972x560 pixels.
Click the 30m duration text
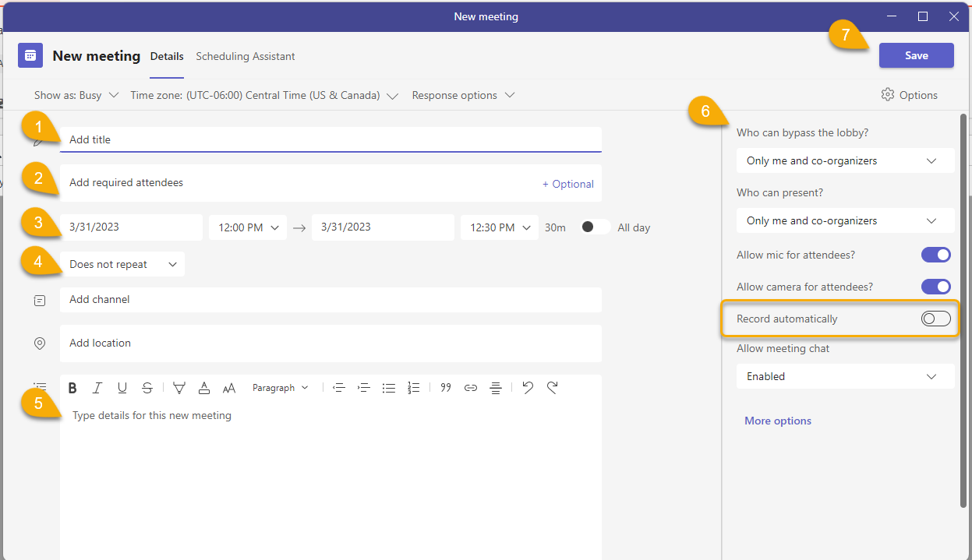point(555,227)
